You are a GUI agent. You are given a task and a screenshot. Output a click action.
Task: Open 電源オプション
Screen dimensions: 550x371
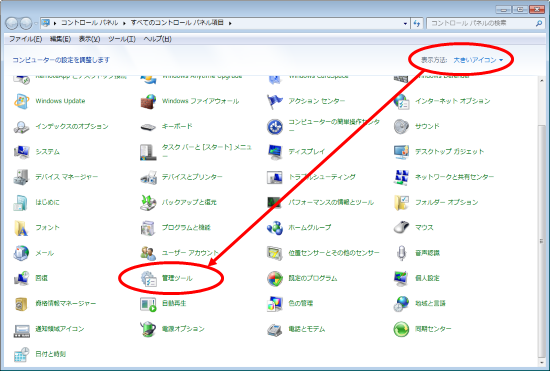172,329
